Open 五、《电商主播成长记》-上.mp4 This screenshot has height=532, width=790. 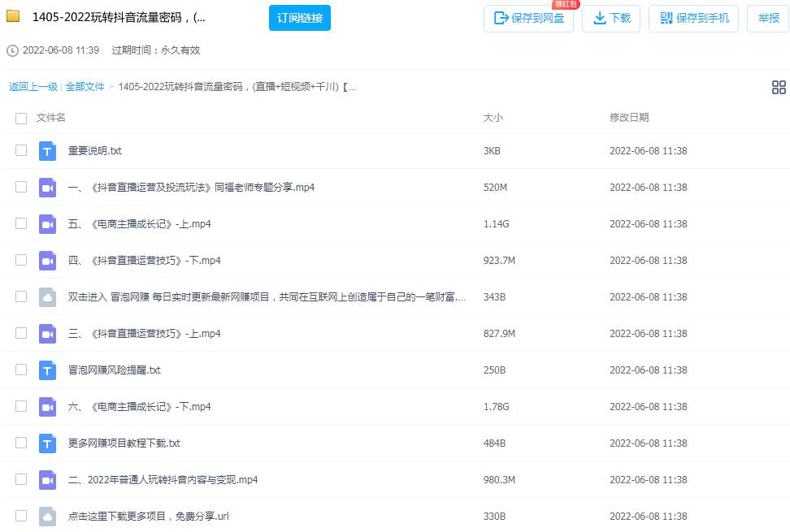140,224
